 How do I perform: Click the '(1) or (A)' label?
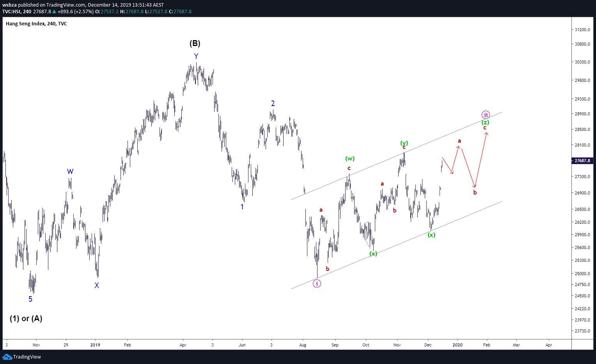point(26,318)
